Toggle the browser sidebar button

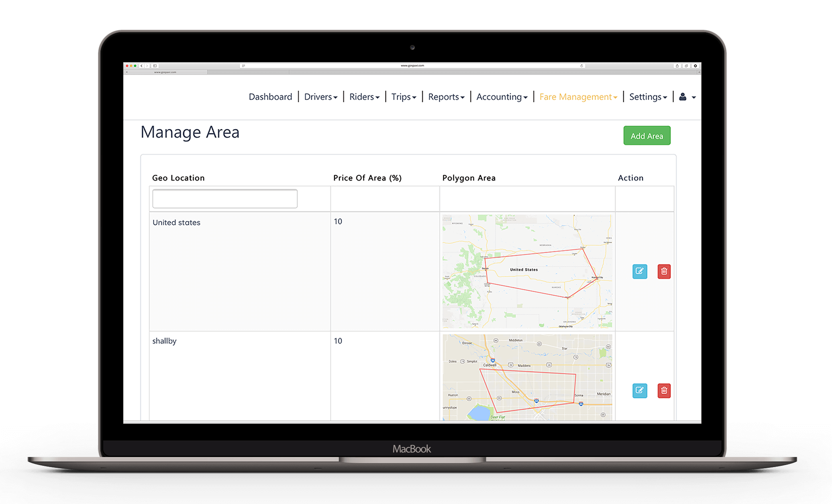click(x=155, y=66)
